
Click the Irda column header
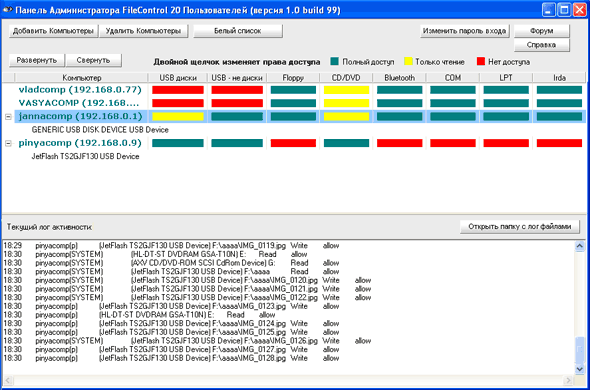click(559, 78)
